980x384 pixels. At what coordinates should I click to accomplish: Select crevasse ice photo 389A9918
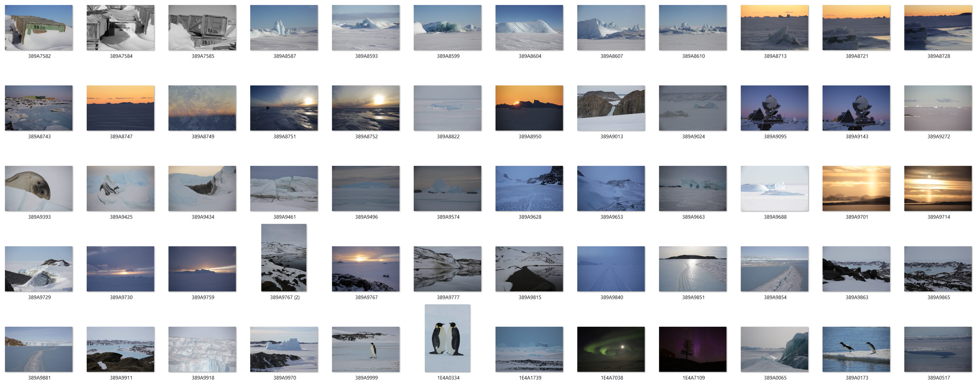(x=202, y=349)
